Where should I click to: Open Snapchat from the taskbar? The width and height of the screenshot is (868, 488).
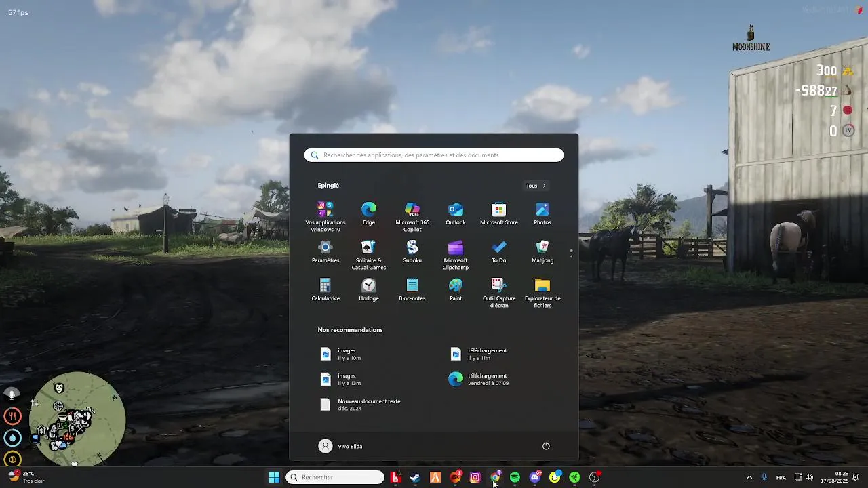point(555,477)
